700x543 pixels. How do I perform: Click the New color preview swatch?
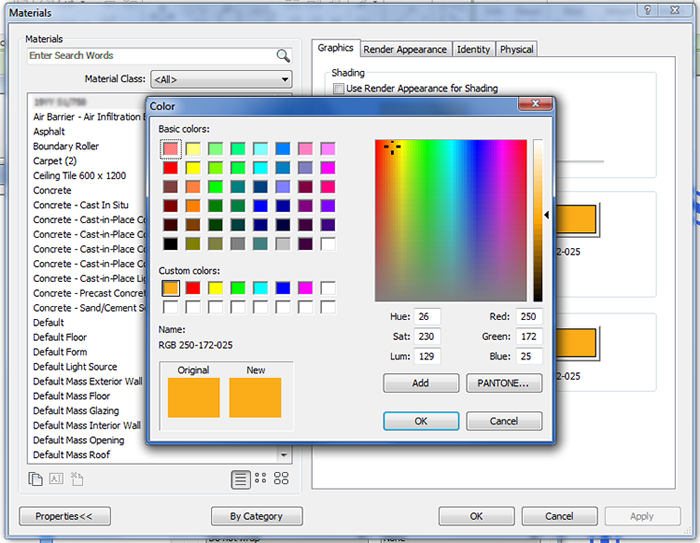(255, 398)
